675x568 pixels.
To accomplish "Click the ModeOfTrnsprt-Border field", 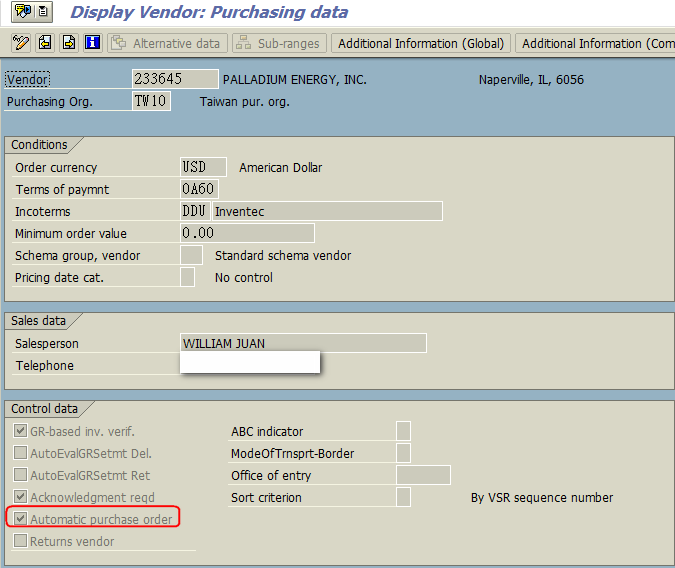I will pyautogui.click(x=403, y=453).
